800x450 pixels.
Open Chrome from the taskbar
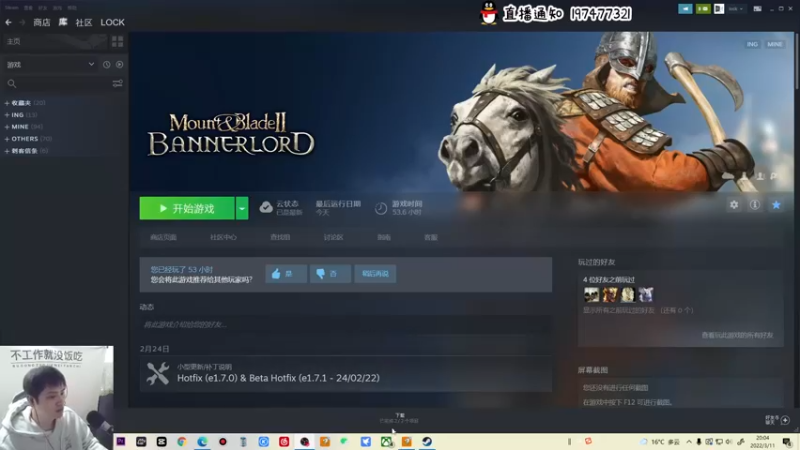coord(182,441)
